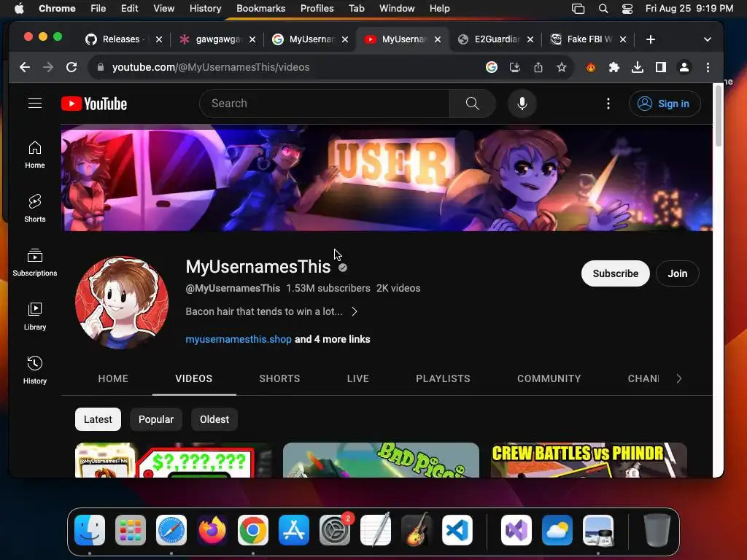Image resolution: width=747 pixels, height=560 pixels.
Task: Switch to the COMMUNITY channel tab
Action: 549,378
